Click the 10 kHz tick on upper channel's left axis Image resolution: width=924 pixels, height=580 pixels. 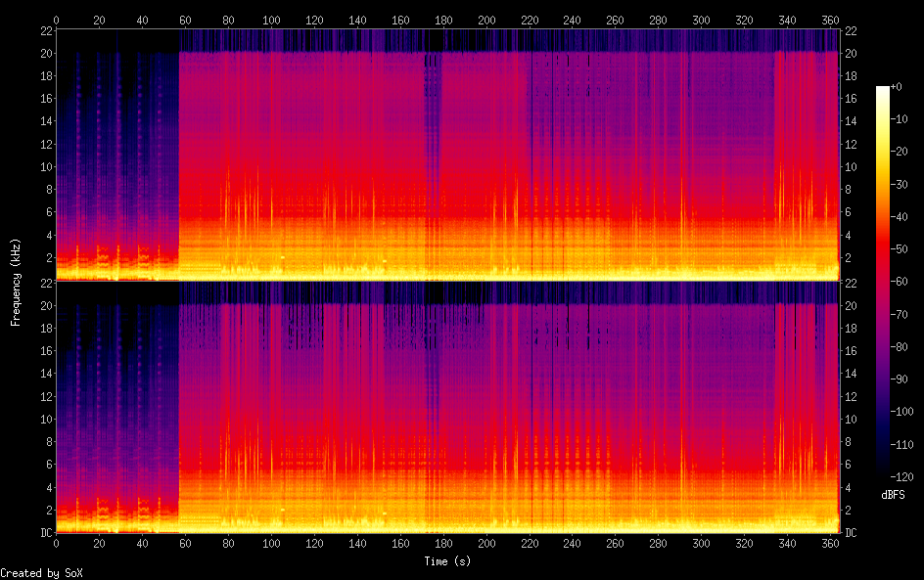44,167
